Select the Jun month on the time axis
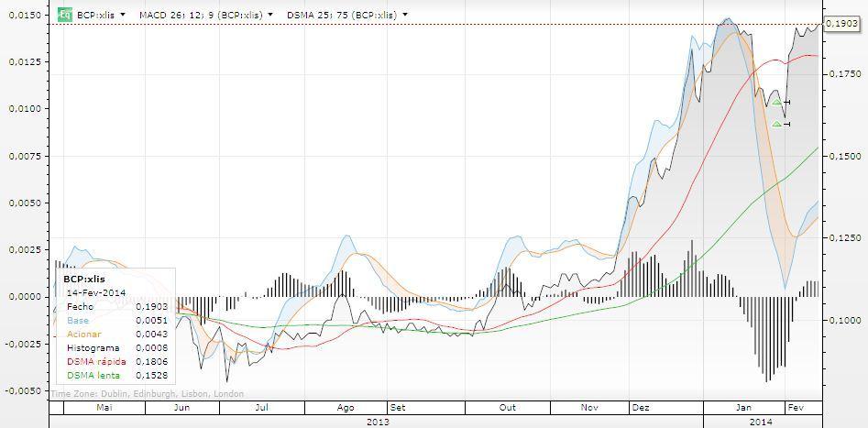 pyautogui.click(x=182, y=408)
